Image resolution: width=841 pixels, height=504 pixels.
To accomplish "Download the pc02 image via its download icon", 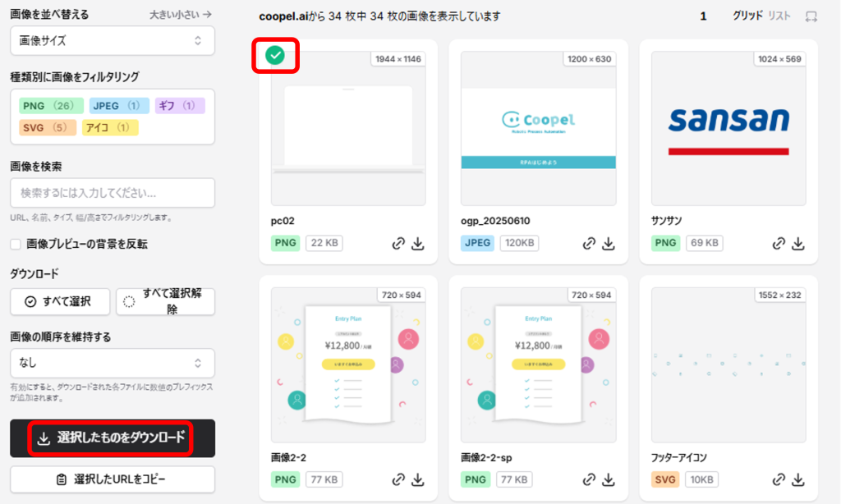I will tap(418, 244).
